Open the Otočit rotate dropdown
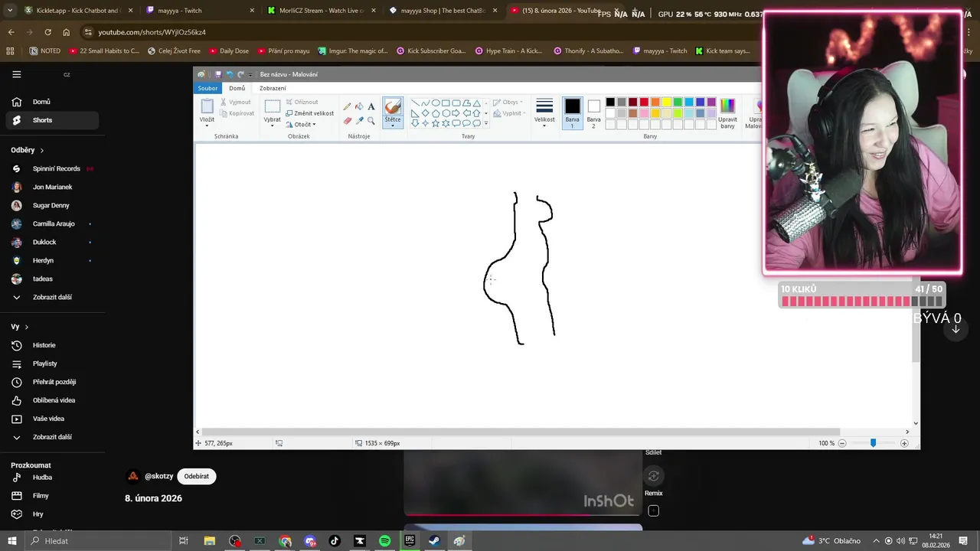Viewport: 980px width, 551px height. (x=305, y=125)
